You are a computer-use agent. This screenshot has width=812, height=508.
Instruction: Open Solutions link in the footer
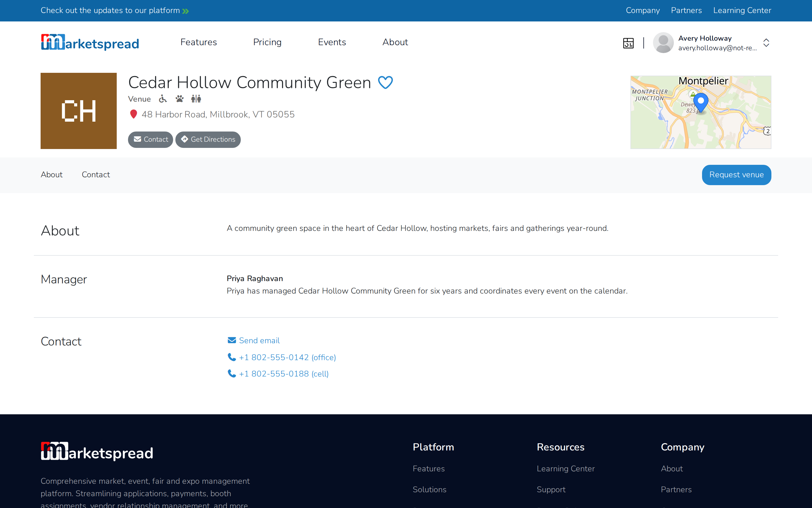[429, 490]
